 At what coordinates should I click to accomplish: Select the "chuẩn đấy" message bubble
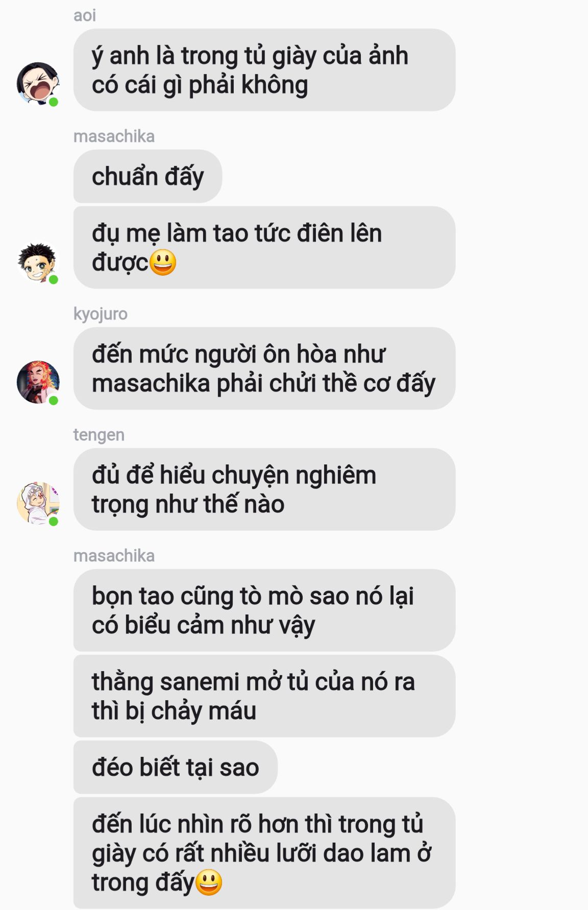148,176
